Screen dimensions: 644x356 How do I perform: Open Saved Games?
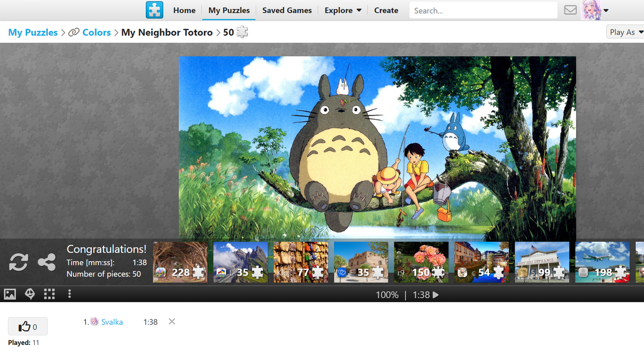tap(287, 10)
